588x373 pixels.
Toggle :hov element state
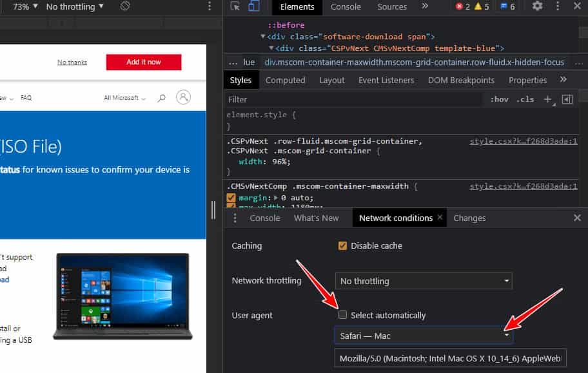(x=499, y=99)
